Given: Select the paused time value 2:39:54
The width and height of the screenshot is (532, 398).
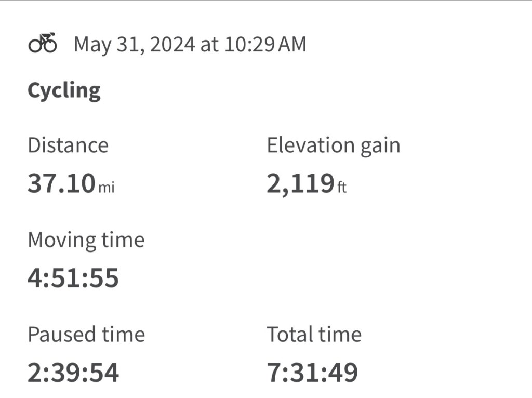Looking at the screenshot, I should (x=73, y=372).
